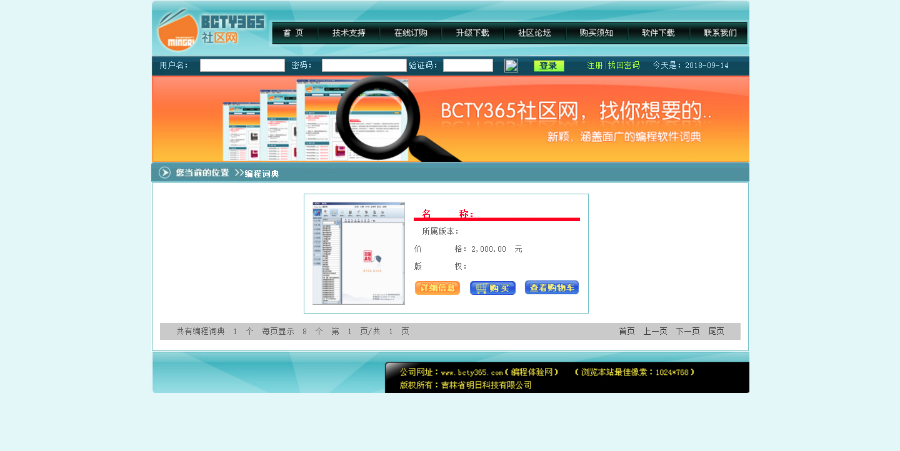The height and width of the screenshot is (451, 900).
Task: Go to 上一页 in pagination
Action: pos(655,331)
